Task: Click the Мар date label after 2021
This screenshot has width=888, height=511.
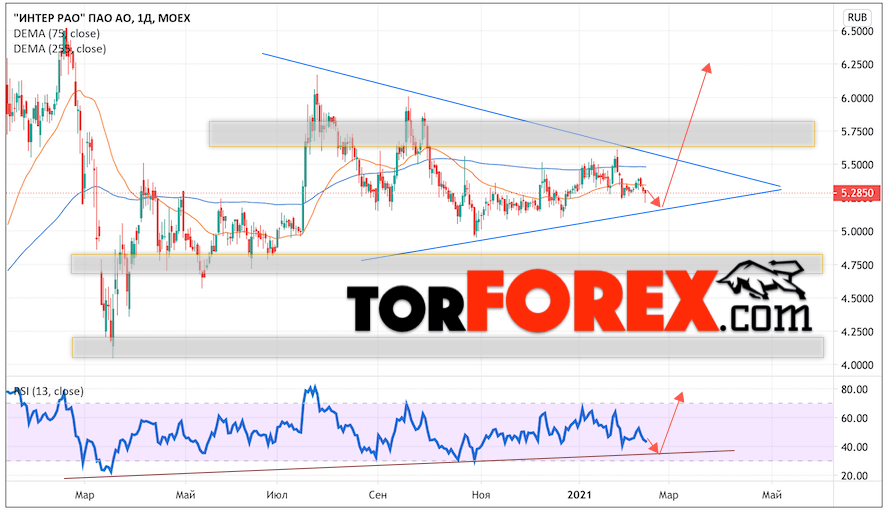Action: (x=668, y=495)
